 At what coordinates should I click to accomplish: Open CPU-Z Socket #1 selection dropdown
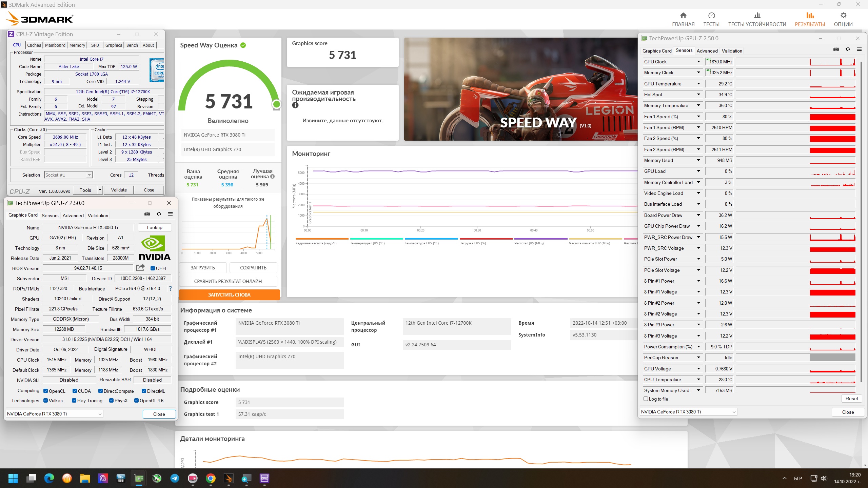[89, 175]
